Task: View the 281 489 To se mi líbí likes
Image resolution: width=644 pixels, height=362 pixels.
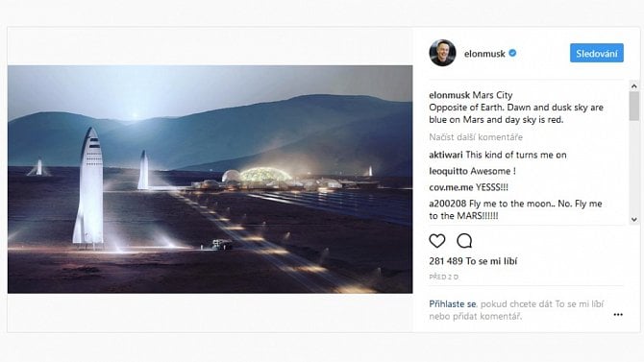Action: click(x=473, y=261)
